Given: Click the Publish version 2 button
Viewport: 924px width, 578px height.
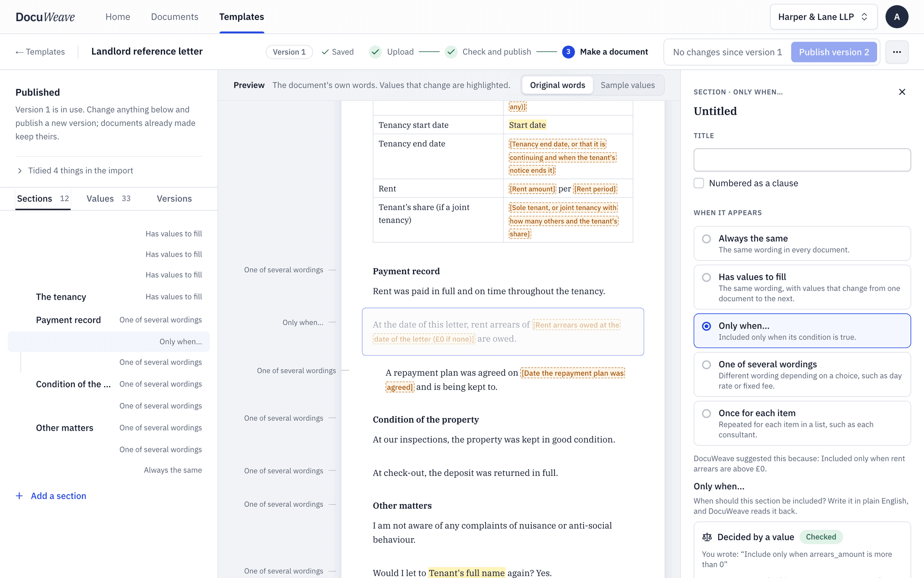Looking at the screenshot, I should pos(834,52).
